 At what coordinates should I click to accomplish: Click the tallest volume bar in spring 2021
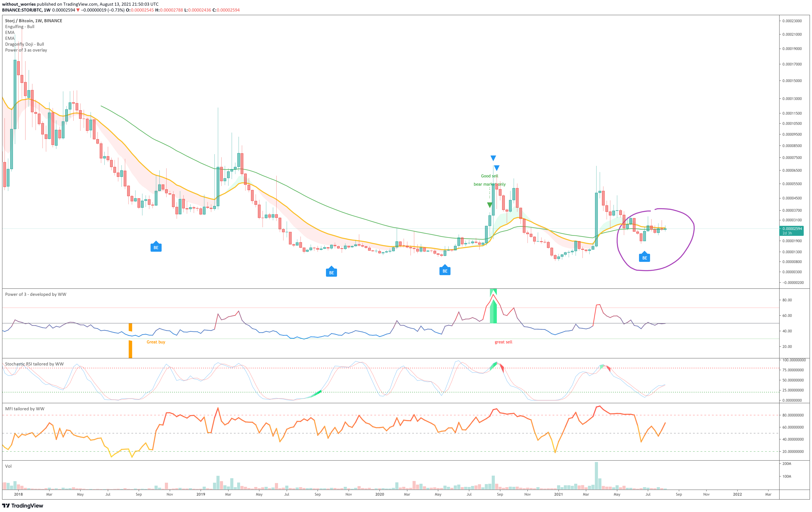596,475
